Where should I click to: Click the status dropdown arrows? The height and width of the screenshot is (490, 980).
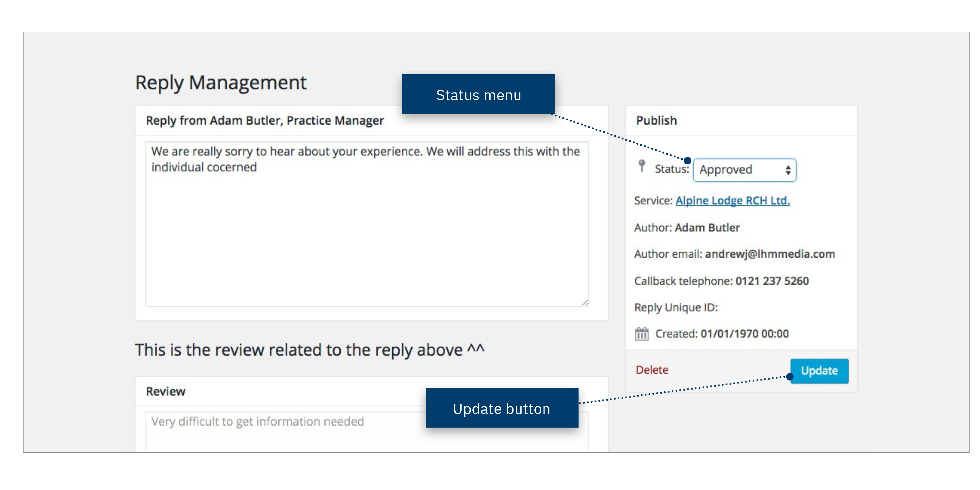[x=788, y=170]
